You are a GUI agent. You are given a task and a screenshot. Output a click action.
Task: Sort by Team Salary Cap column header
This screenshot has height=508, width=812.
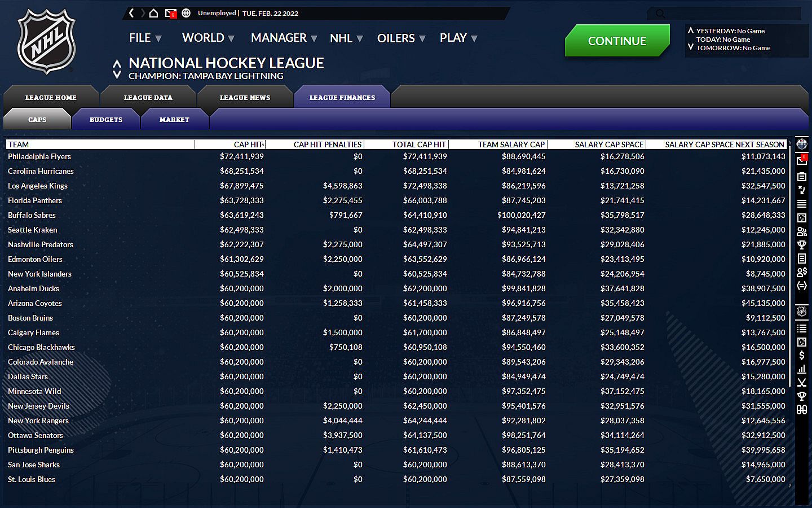click(498, 144)
